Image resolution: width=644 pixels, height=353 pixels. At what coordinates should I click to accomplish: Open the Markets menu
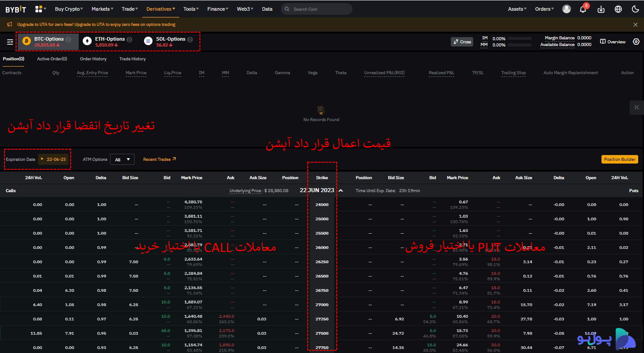102,9
